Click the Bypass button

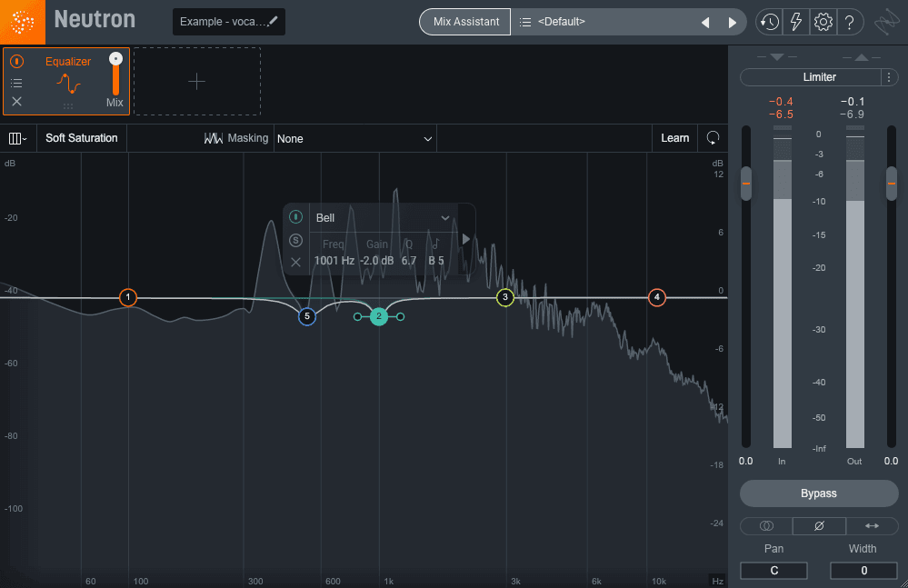819,493
